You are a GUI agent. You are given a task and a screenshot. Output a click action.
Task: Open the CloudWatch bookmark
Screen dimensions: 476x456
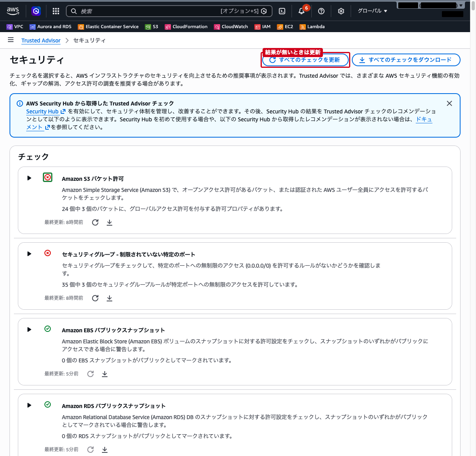tap(231, 27)
